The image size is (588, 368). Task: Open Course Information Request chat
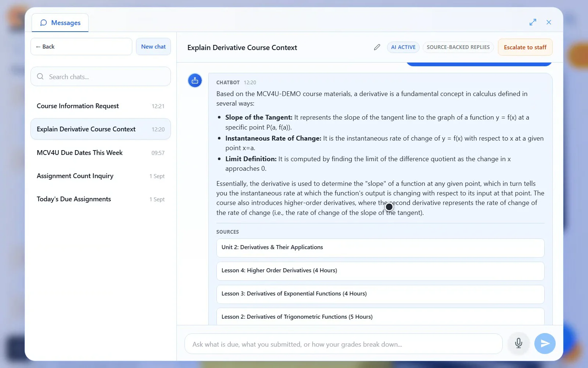click(x=101, y=106)
